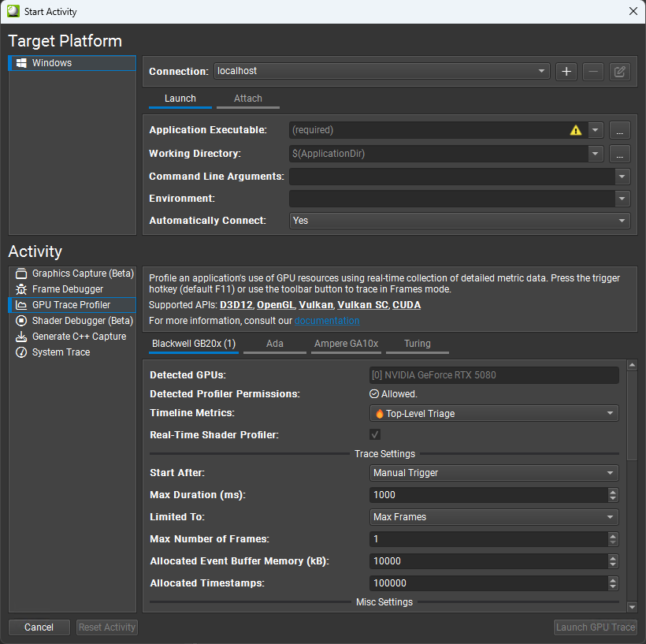Switch to the Ampere GA10x tab

346,344
